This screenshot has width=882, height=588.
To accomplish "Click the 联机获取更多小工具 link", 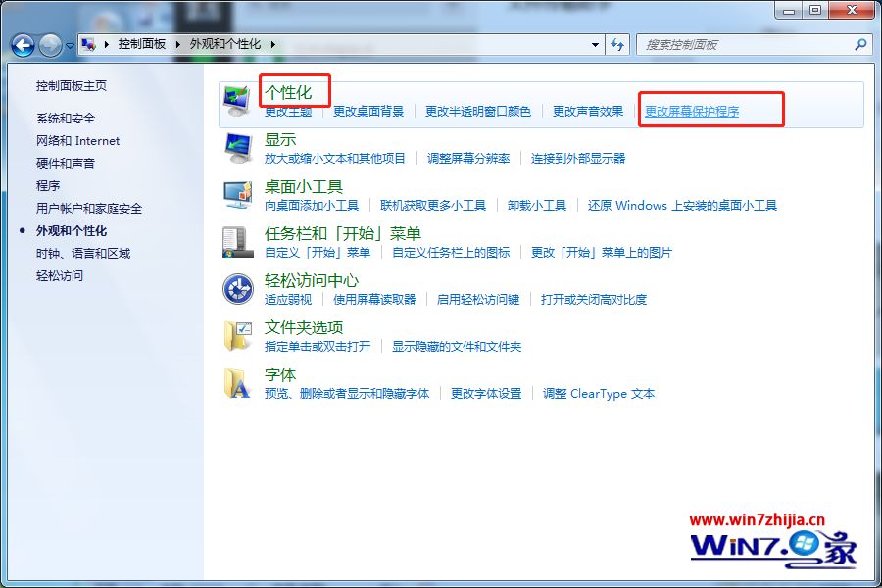I will point(432,206).
